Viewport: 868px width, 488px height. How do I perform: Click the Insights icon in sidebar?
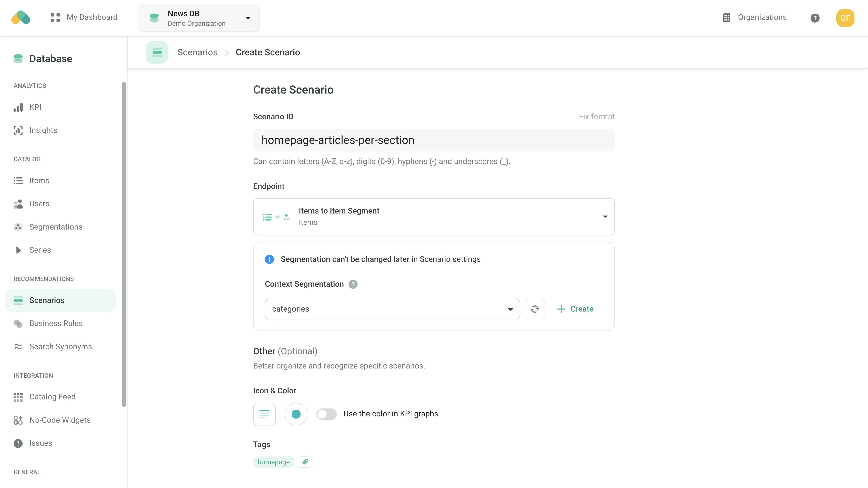click(18, 130)
